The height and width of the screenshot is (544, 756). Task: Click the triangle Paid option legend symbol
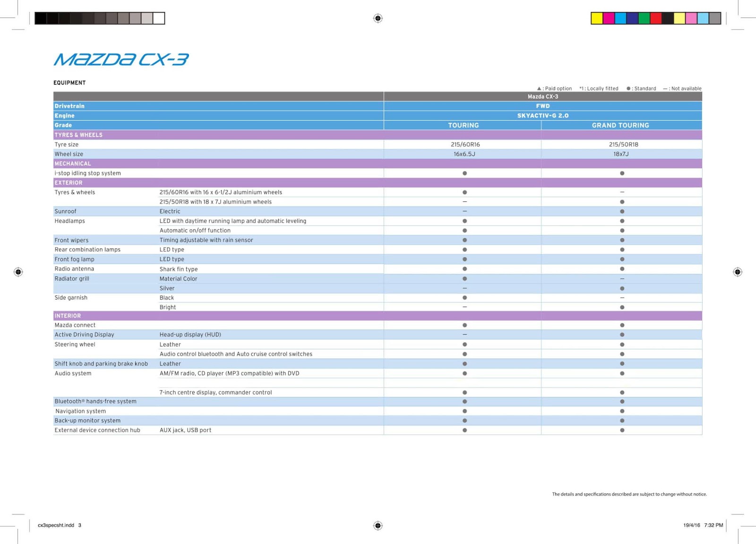click(539, 88)
